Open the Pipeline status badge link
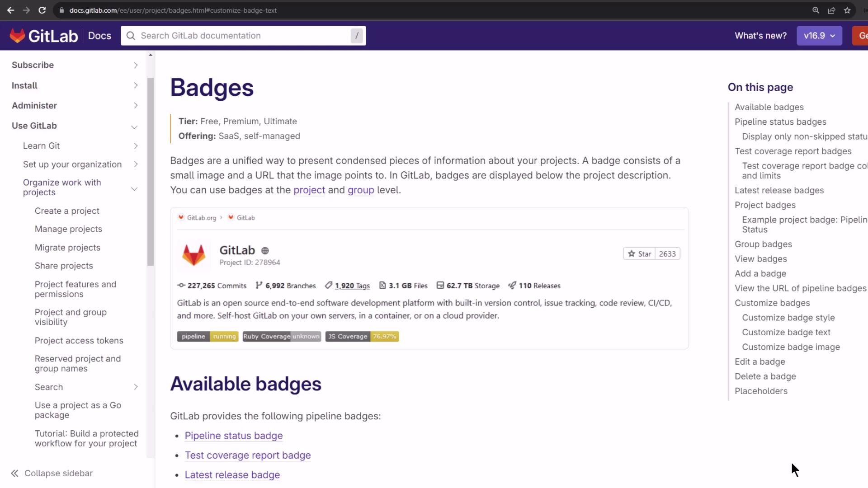The height and width of the screenshot is (488, 868). click(x=234, y=436)
